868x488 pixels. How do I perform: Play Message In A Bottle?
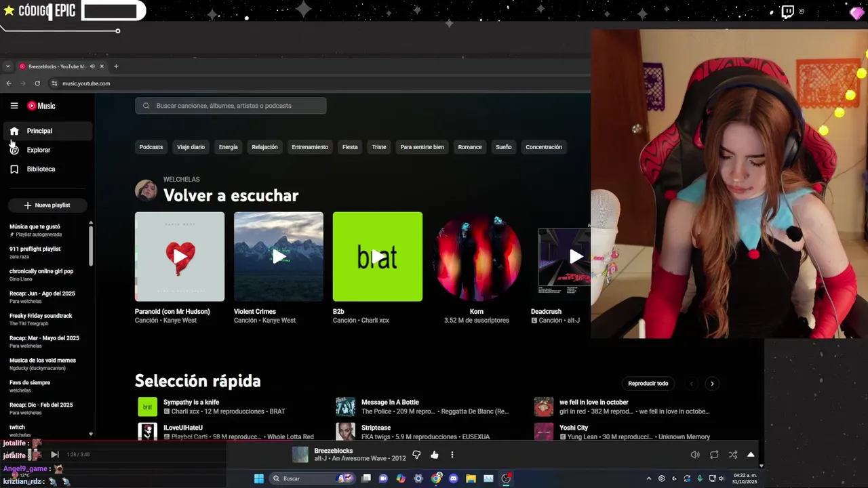345,407
